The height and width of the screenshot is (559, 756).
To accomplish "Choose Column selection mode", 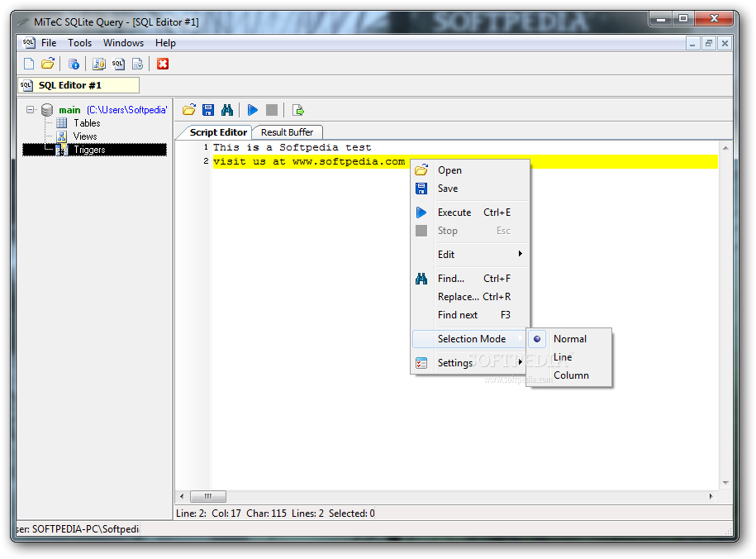I will [572, 375].
